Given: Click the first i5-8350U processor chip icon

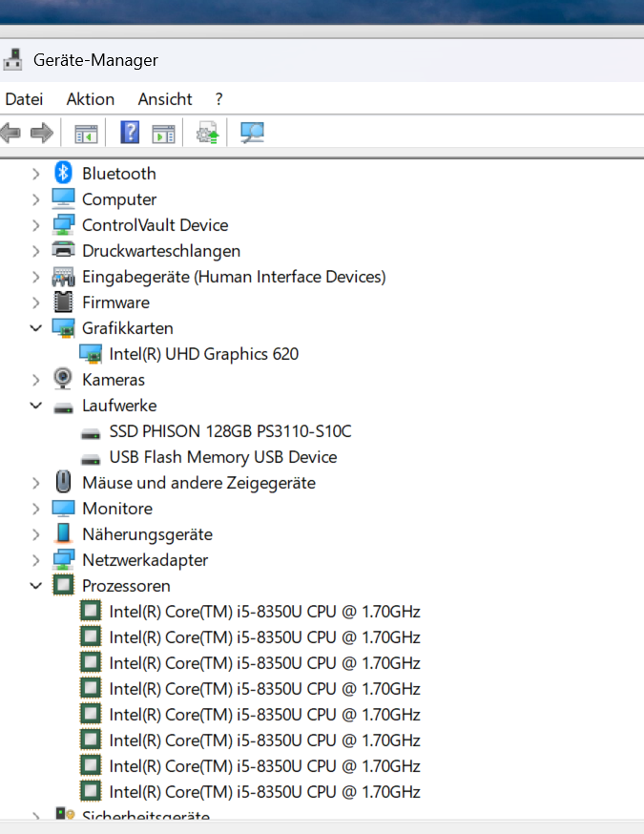Looking at the screenshot, I should (x=91, y=611).
